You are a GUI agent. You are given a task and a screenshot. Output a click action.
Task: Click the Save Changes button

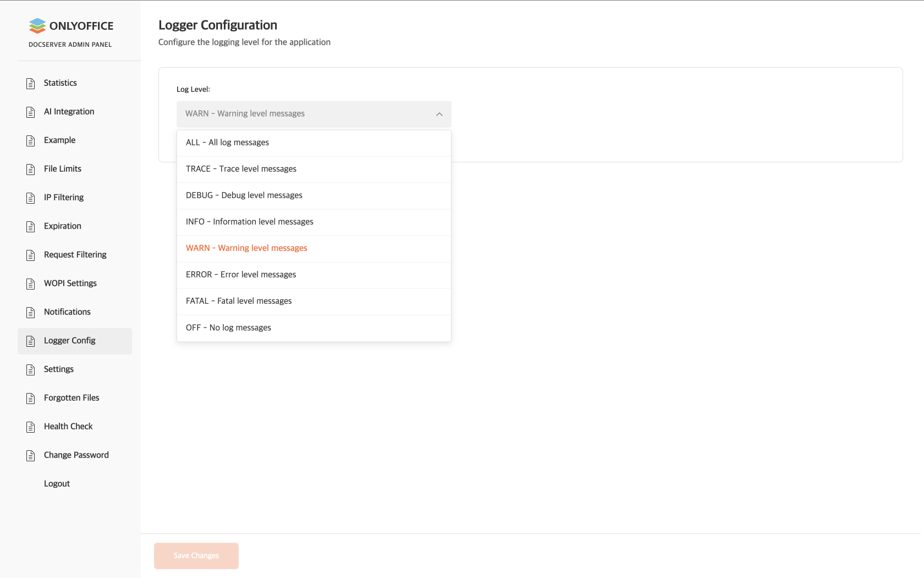[x=196, y=556]
